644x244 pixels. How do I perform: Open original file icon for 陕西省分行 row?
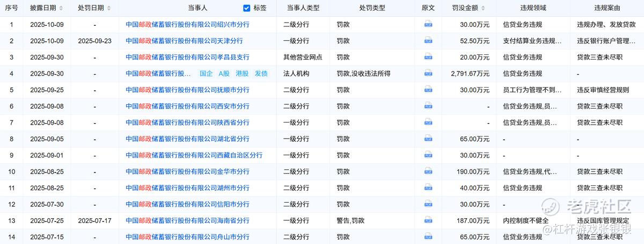(428, 123)
